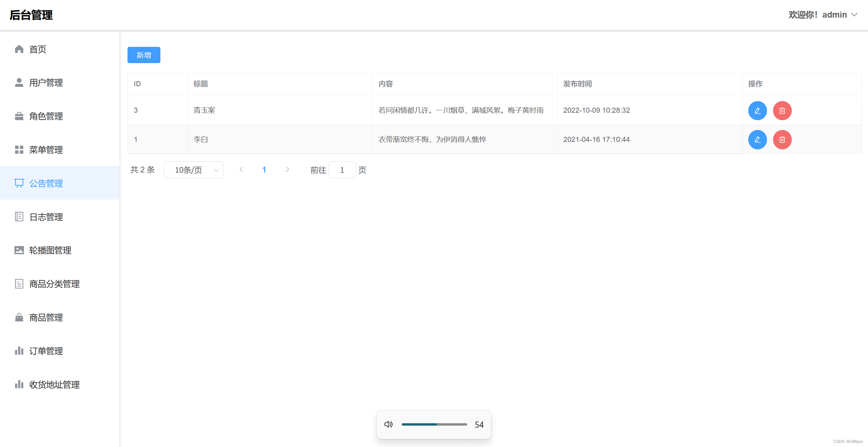
Task: Select page number 1 in pagination
Action: tap(264, 170)
